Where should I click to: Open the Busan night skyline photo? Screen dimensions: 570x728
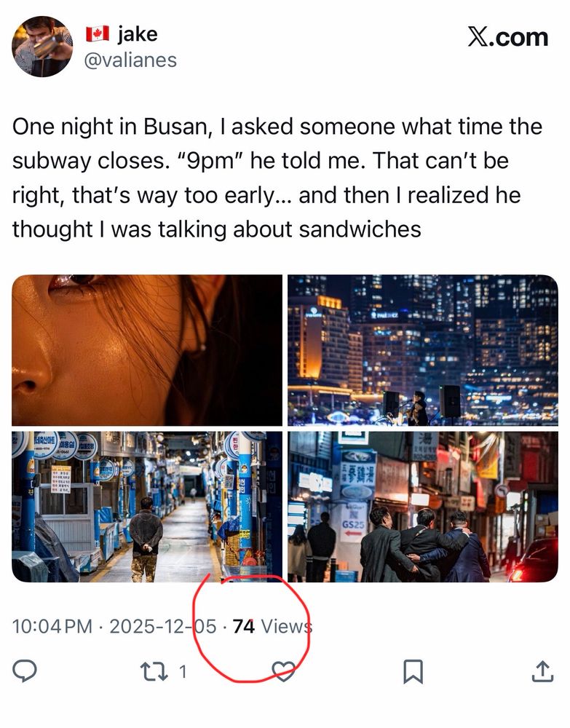[423, 350]
